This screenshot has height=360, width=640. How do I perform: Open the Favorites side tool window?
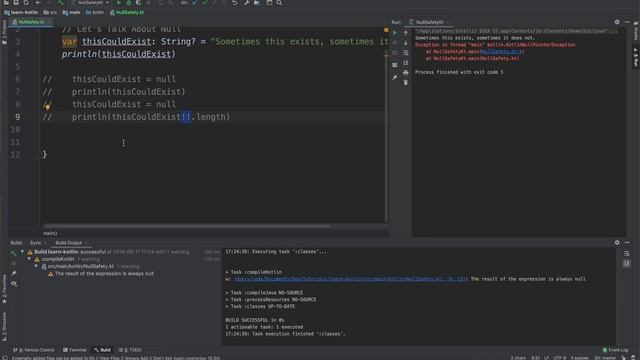pos(4,289)
